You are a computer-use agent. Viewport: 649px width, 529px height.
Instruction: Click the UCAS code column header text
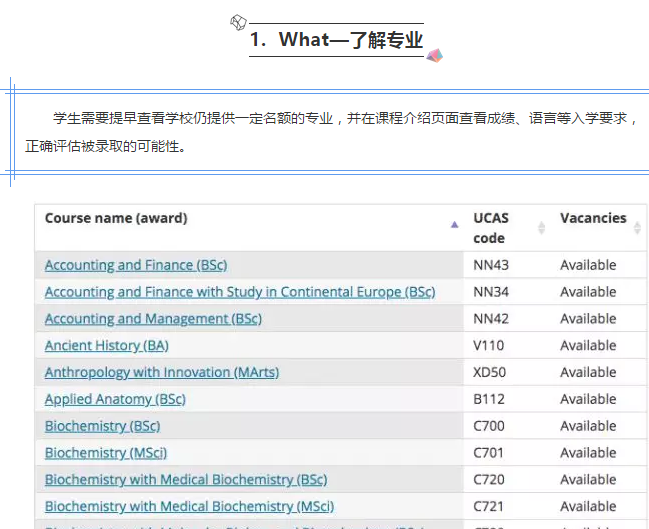[491, 228]
